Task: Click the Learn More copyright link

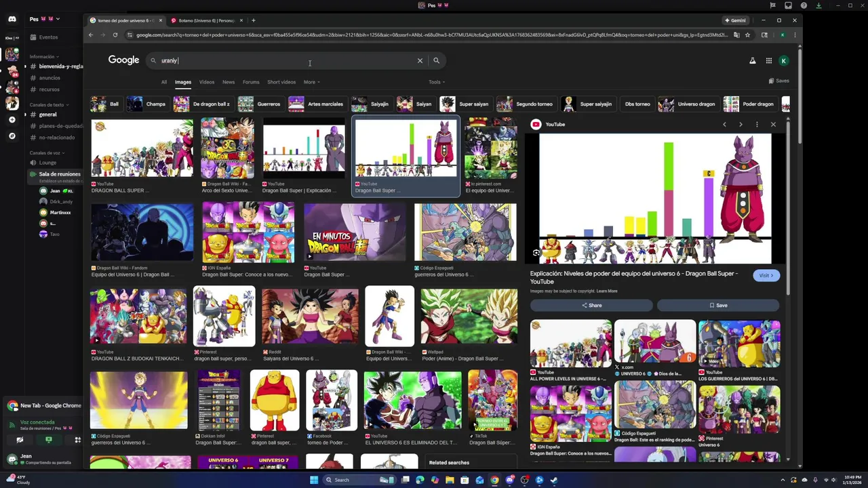Action: click(x=607, y=291)
